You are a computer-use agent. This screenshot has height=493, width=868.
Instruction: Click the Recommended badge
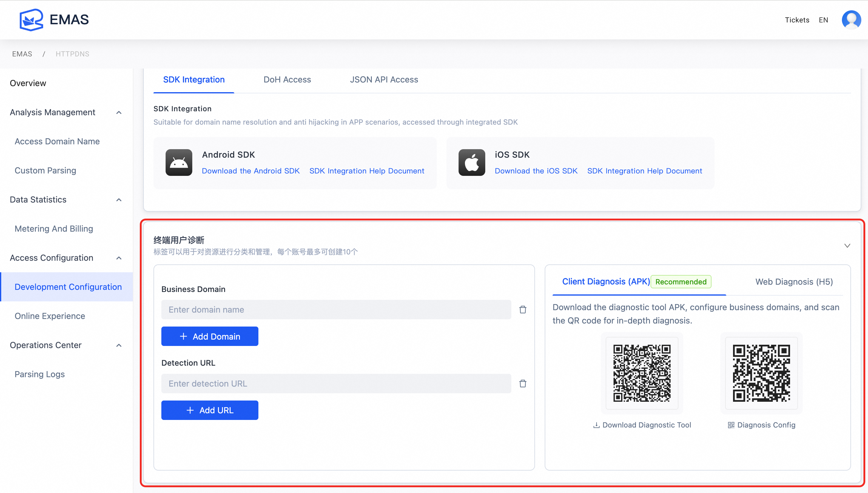(681, 282)
